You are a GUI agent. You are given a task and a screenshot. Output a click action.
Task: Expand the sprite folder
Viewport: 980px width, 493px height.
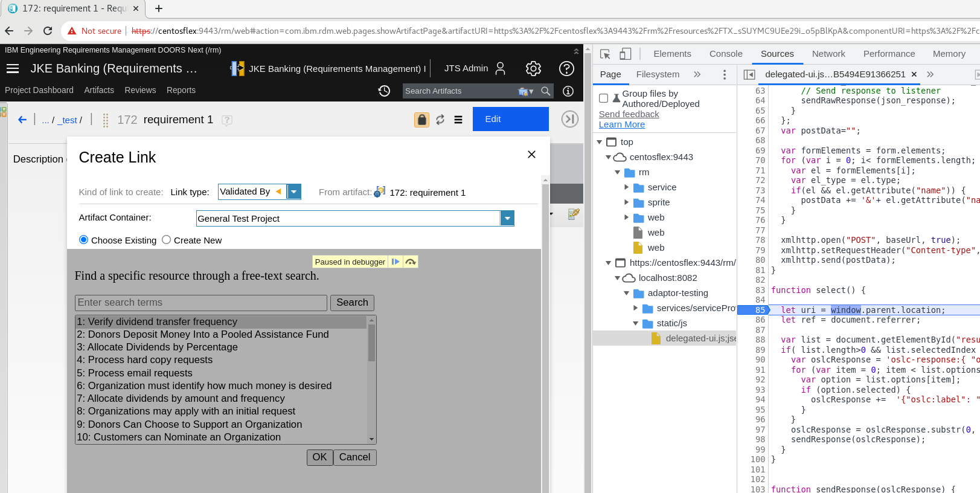(627, 202)
